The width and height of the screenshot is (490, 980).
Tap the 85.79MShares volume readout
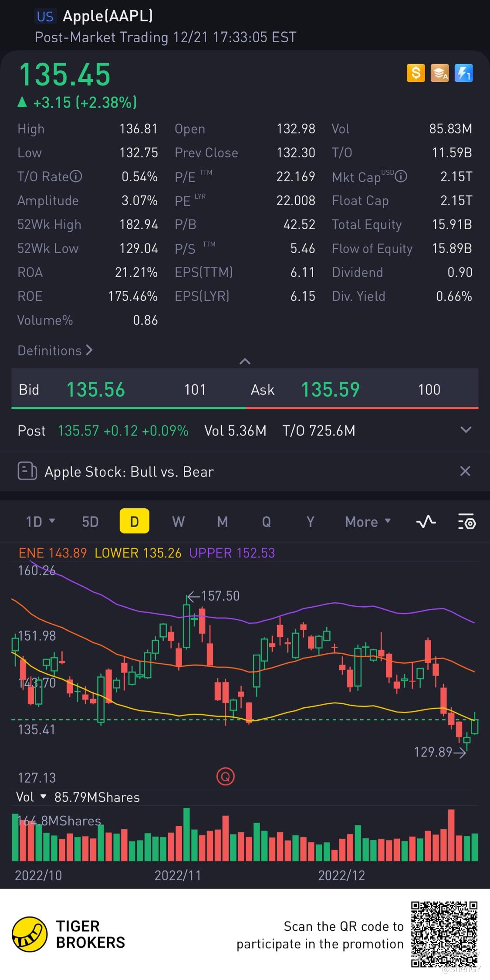(97, 797)
